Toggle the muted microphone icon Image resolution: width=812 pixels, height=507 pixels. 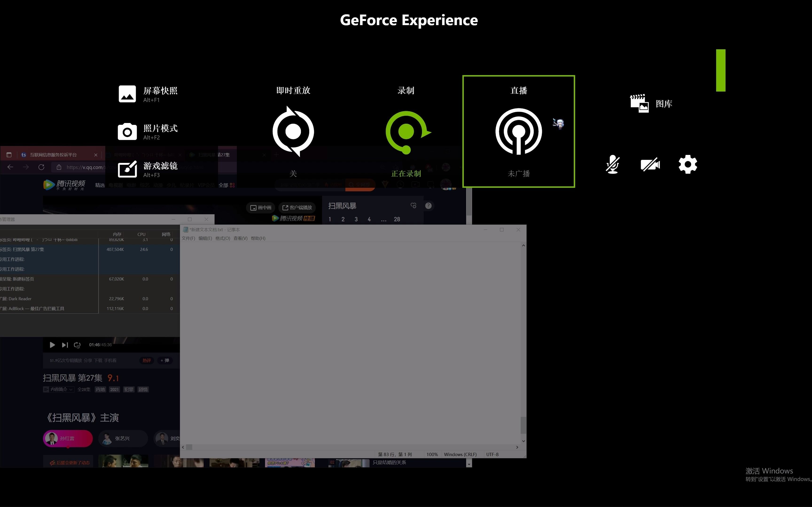[612, 164]
